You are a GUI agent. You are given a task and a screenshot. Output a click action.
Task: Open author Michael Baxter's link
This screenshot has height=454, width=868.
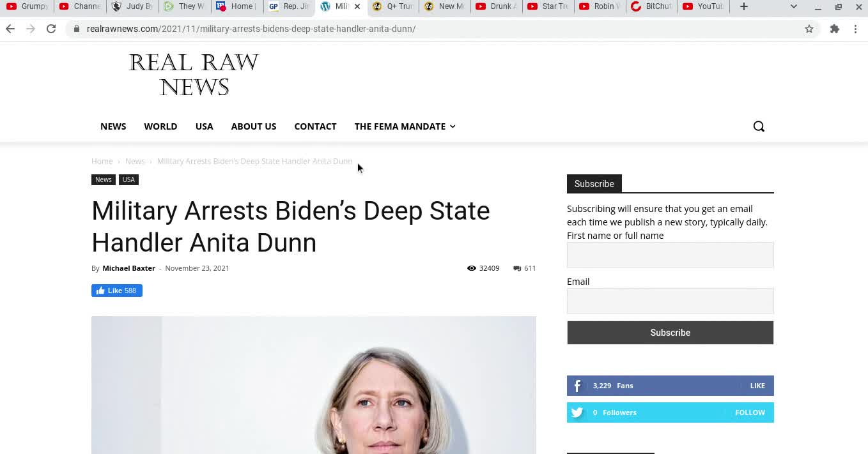[128, 268]
